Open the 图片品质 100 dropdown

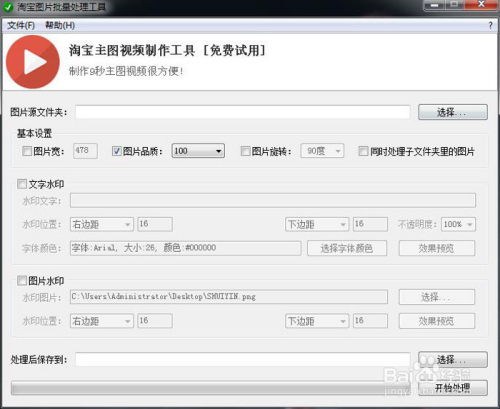pos(198,151)
